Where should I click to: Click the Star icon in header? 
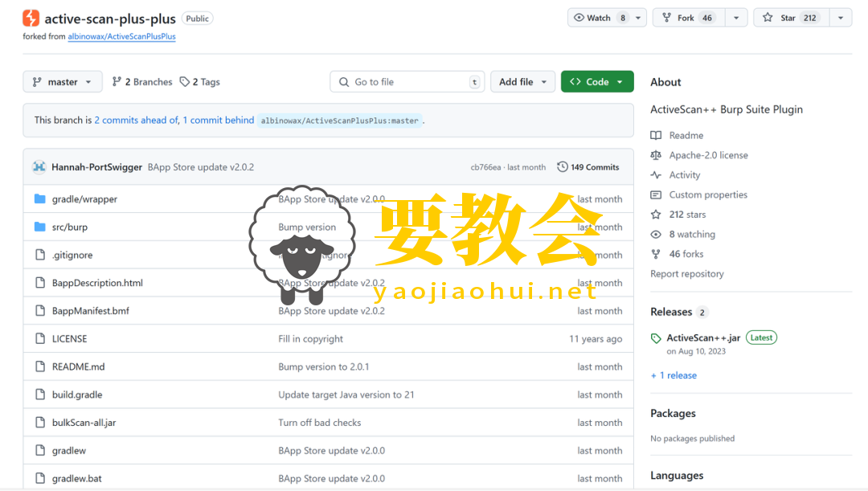768,18
